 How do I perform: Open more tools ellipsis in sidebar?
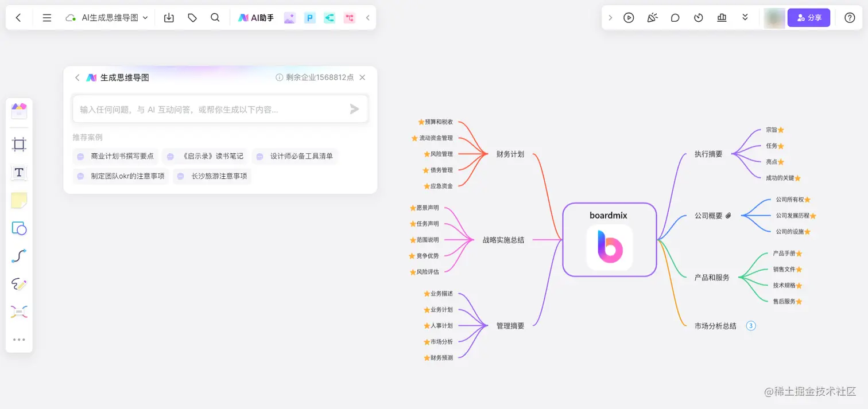pyautogui.click(x=19, y=340)
